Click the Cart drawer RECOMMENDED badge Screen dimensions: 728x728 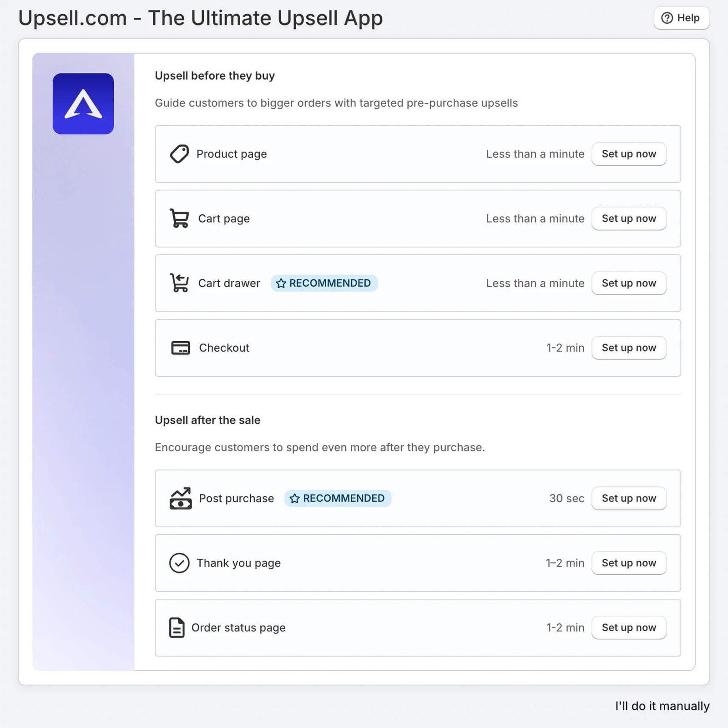click(324, 283)
